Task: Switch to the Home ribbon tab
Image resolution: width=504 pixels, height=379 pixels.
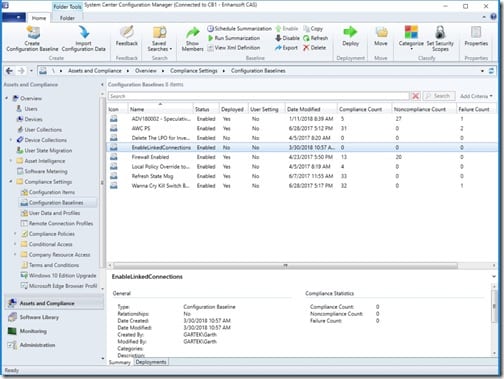Action: point(39,18)
